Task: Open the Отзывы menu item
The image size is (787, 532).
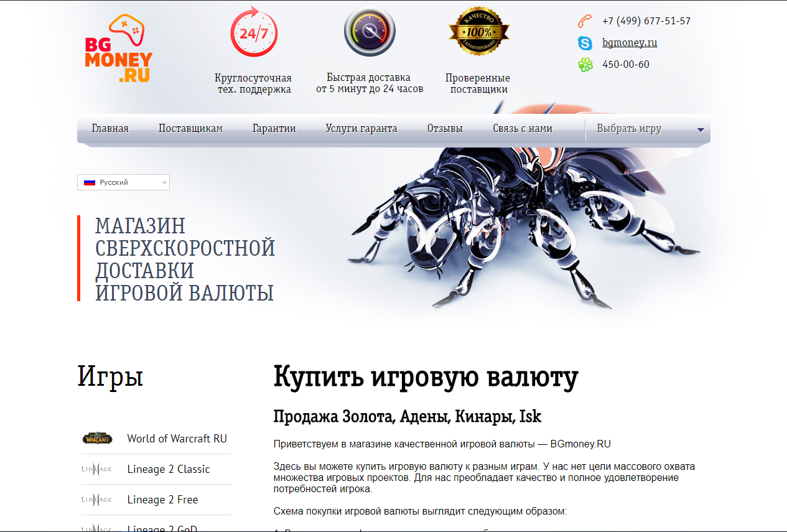Action: 445,129
